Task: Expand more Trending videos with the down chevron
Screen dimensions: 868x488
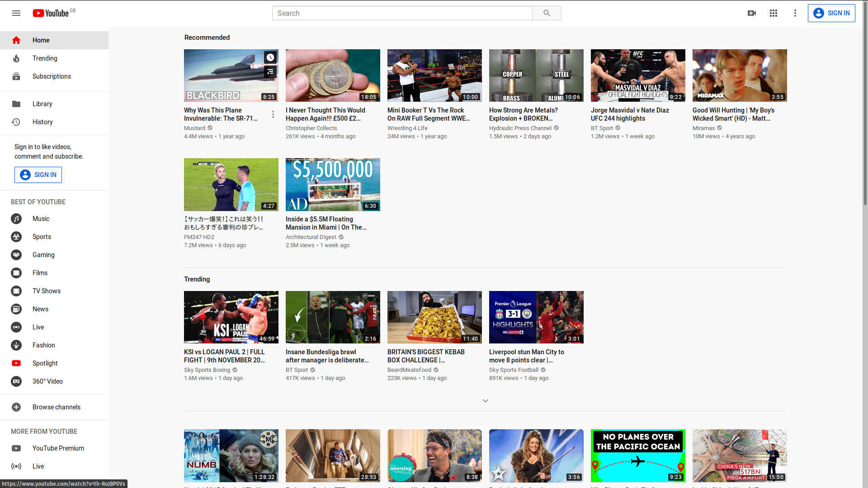Action: [486, 401]
